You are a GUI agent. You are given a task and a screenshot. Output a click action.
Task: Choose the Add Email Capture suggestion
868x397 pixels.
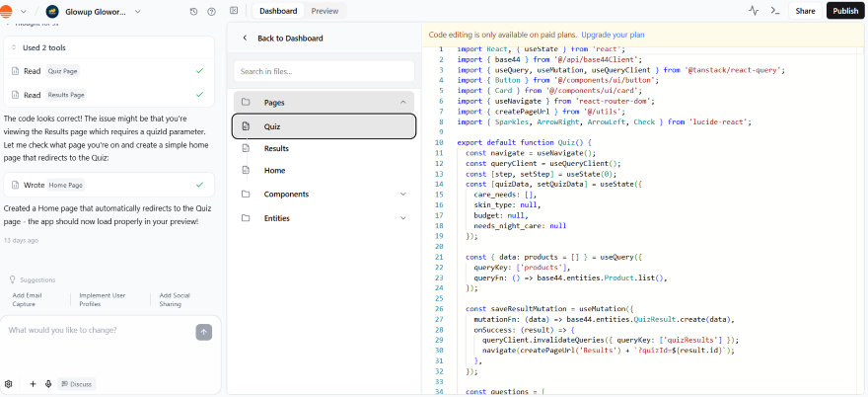pyautogui.click(x=28, y=300)
